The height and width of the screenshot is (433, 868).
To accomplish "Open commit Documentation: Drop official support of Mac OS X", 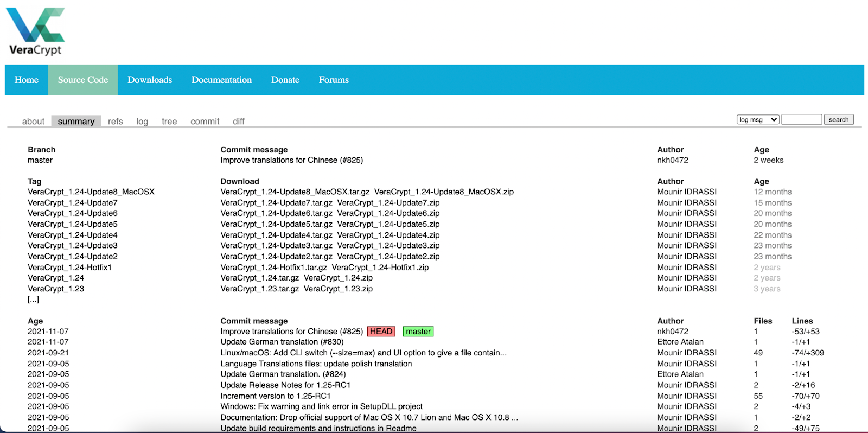I will point(369,417).
